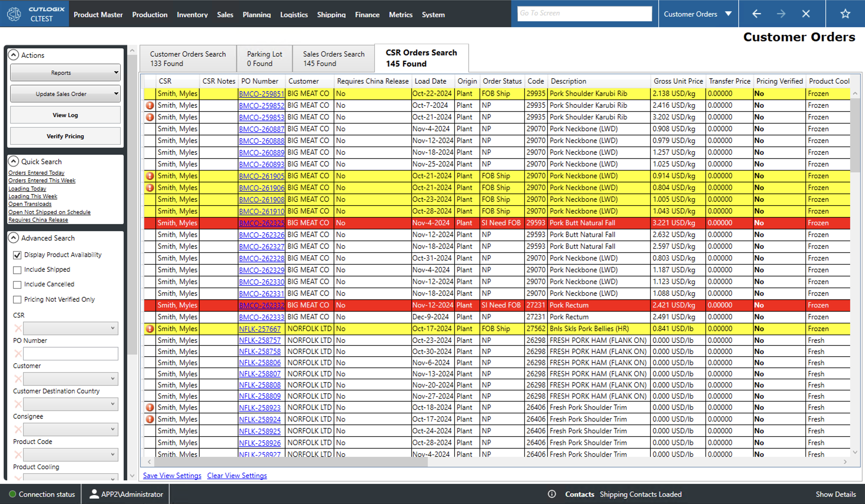865x504 pixels.
Task: Uncheck Display Product Availability checkbox
Action: (17, 255)
